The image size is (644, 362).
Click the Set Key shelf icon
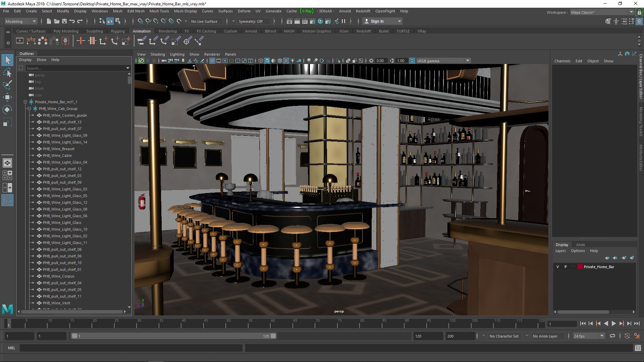[80, 41]
